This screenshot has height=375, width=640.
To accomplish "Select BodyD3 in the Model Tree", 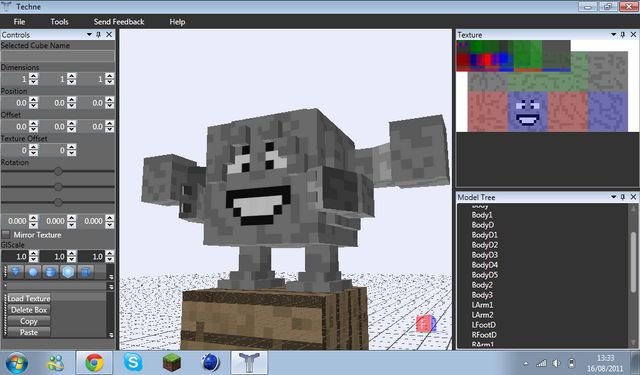I will [484, 255].
